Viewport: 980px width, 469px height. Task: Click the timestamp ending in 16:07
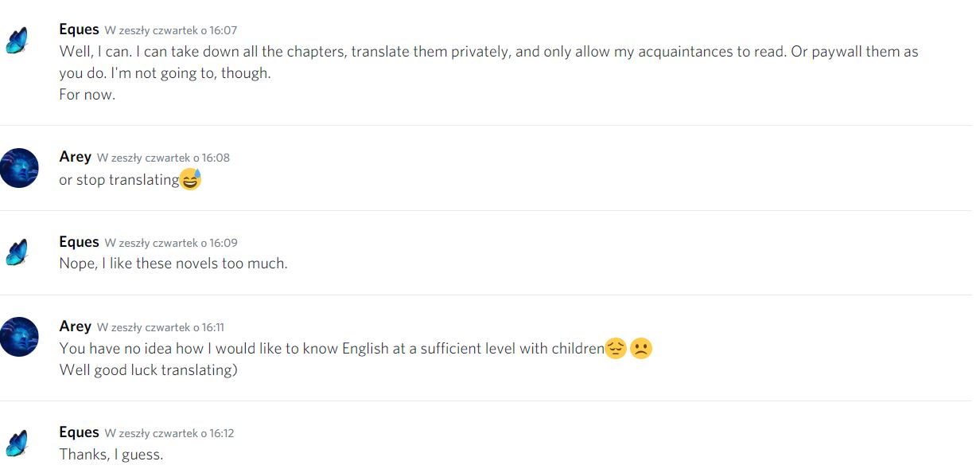point(170,30)
